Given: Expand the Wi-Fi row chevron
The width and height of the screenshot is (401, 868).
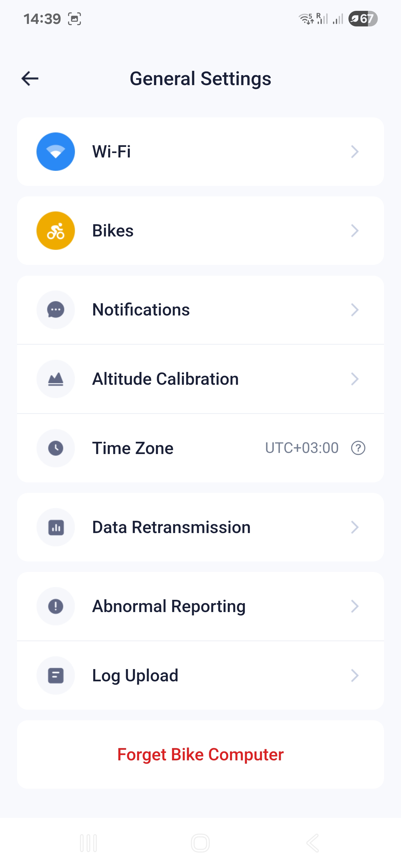Looking at the screenshot, I should point(354,152).
